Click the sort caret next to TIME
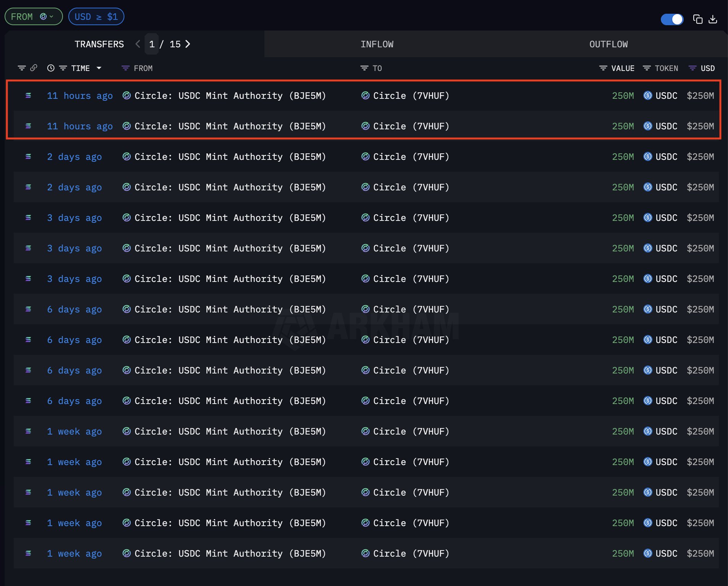728x586 pixels. [x=99, y=68]
